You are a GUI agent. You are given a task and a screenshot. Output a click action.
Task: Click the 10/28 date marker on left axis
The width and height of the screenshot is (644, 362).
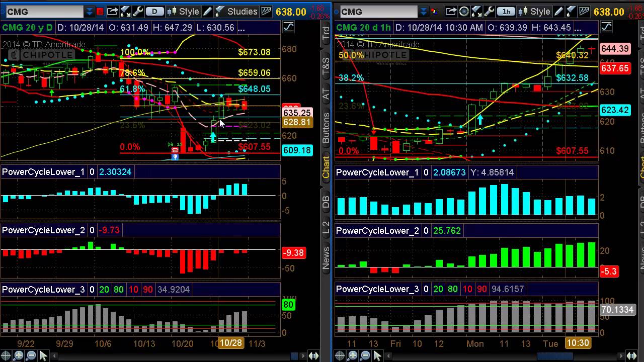pyautogui.click(x=231, y=343)
